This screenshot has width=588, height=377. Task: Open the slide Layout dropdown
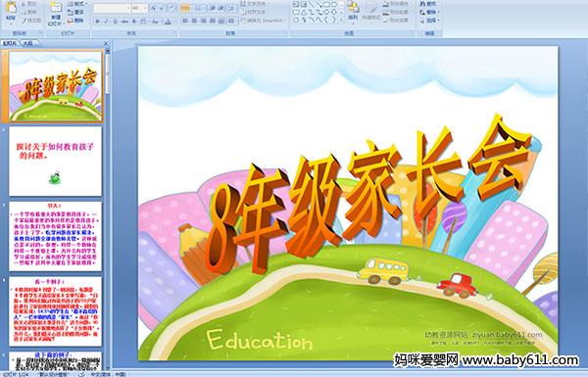pos(77,4)
